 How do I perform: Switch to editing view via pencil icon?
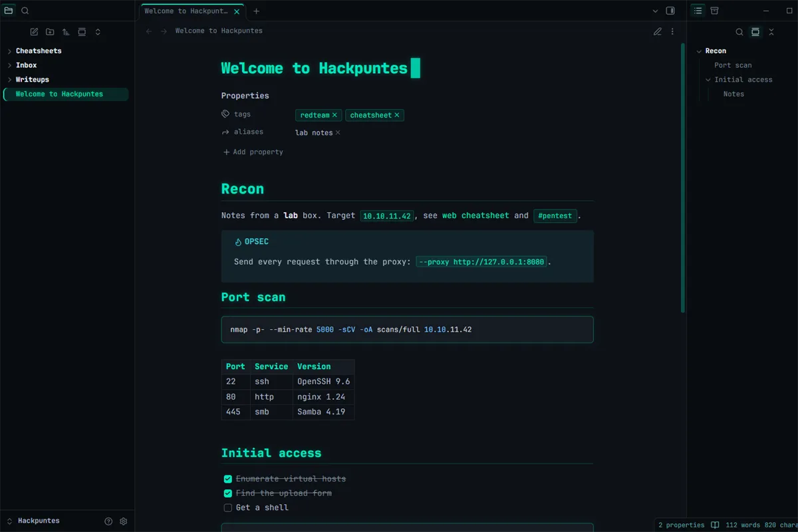pyautogui.click(x=658, y=31)
